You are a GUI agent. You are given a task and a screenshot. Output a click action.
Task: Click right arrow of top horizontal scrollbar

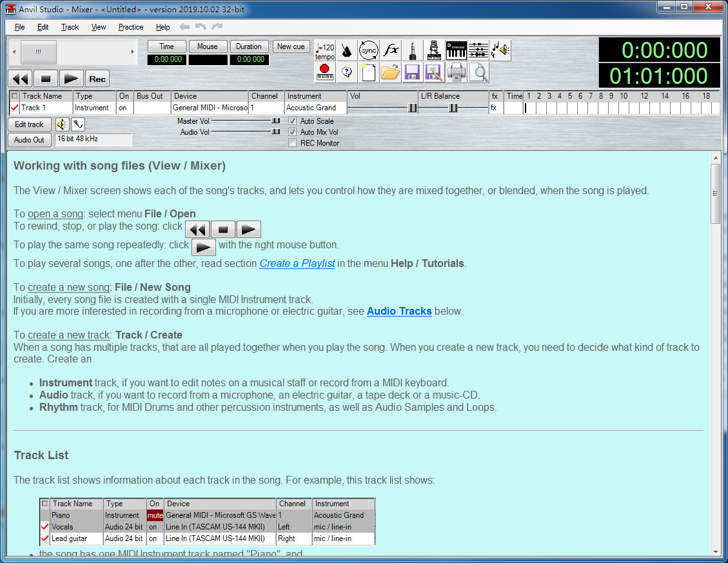coord(132,52)
